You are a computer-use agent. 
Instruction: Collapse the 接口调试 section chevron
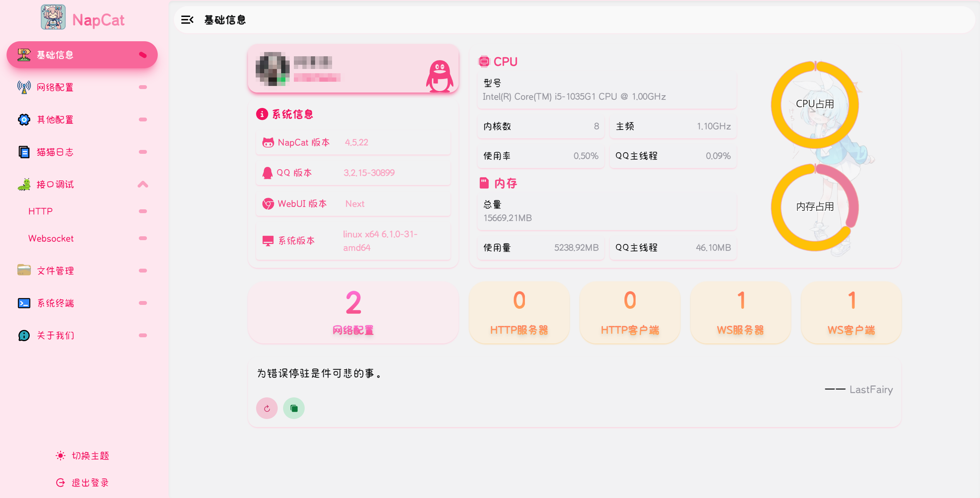point(143,184)
